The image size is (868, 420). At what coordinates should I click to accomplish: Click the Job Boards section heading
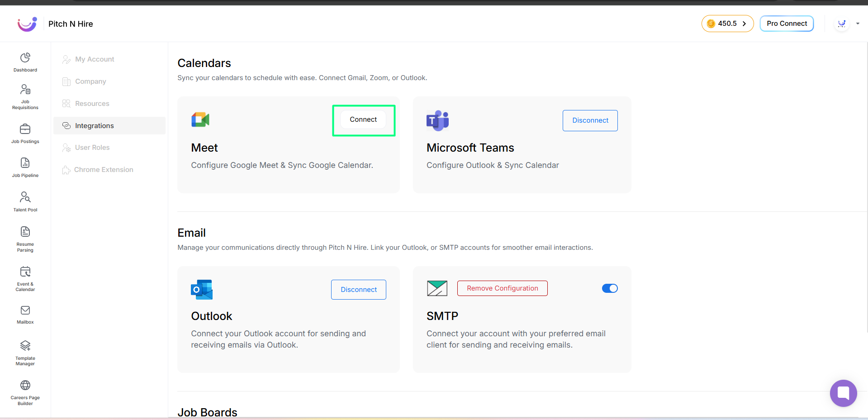click(207, 412)
